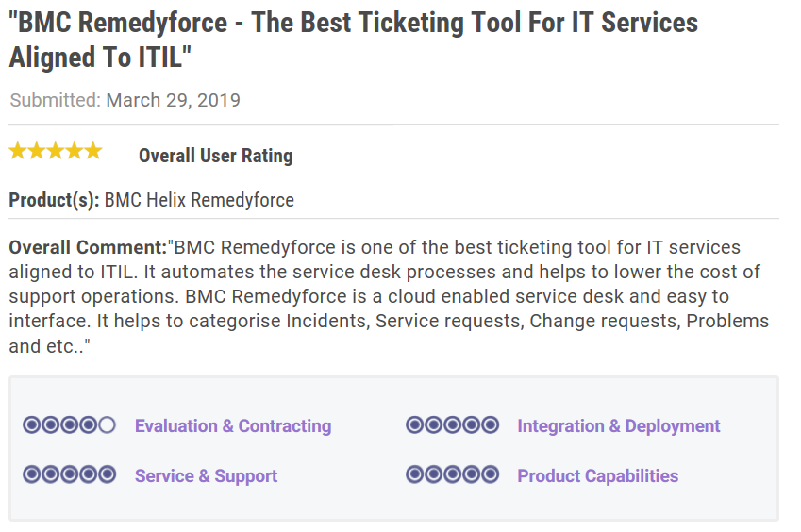Click the first gold star of the overall rating
This screenshot has width=801, height=532.
pos(18,151)
